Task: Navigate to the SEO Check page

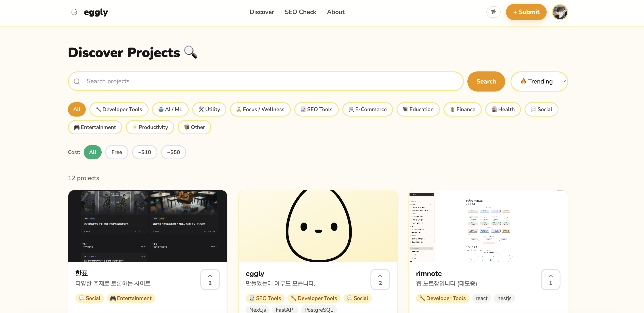Action: coord(301,12)
